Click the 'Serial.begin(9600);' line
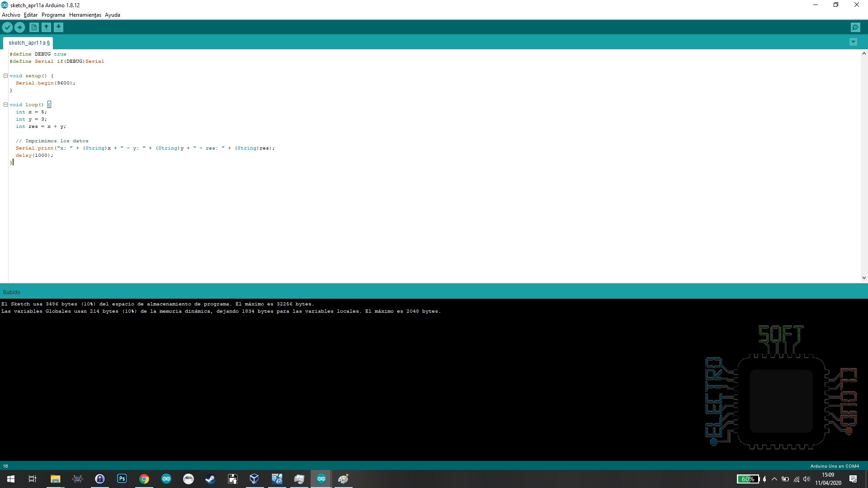 click(x=46, y=83)
